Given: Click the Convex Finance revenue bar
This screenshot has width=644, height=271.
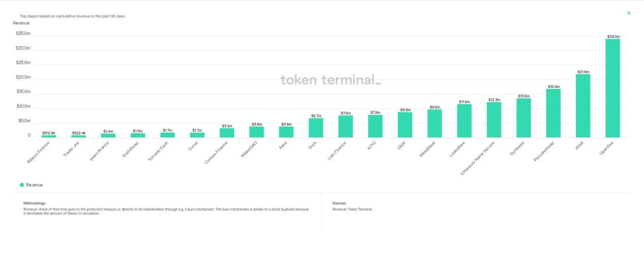Looking at the screenshot, I should (x=227, y=133).
